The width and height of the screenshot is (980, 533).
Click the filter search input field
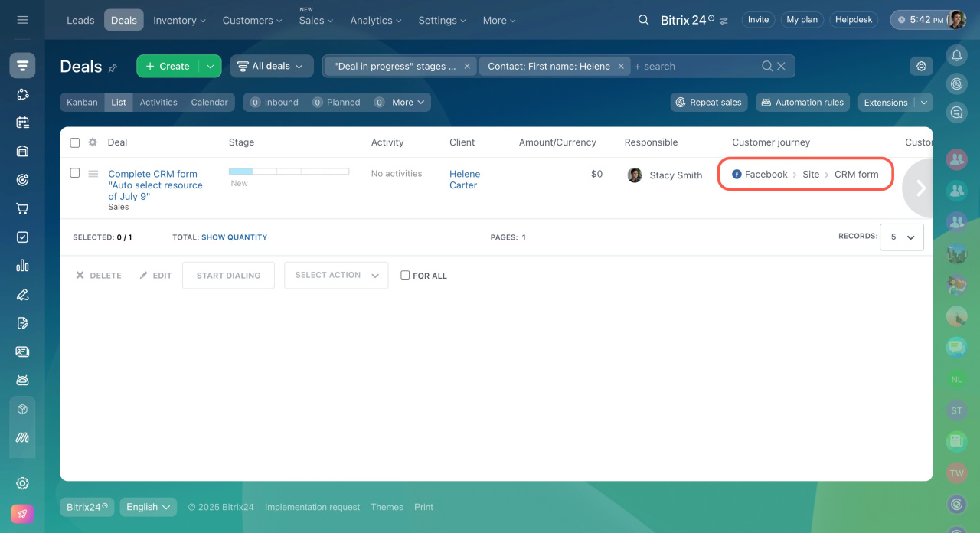693,67
